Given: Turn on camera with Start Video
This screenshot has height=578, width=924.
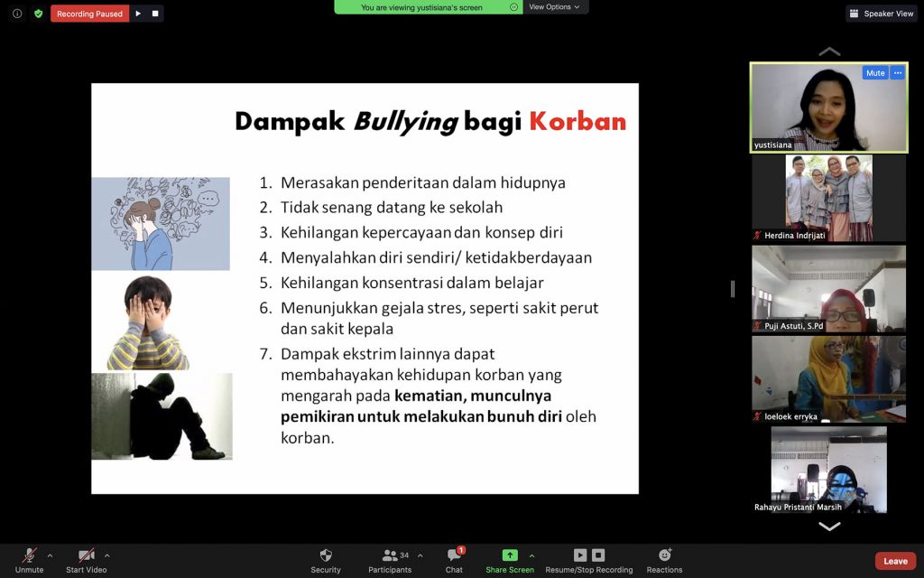Looking at the screenshot, I should pos(86,555).
